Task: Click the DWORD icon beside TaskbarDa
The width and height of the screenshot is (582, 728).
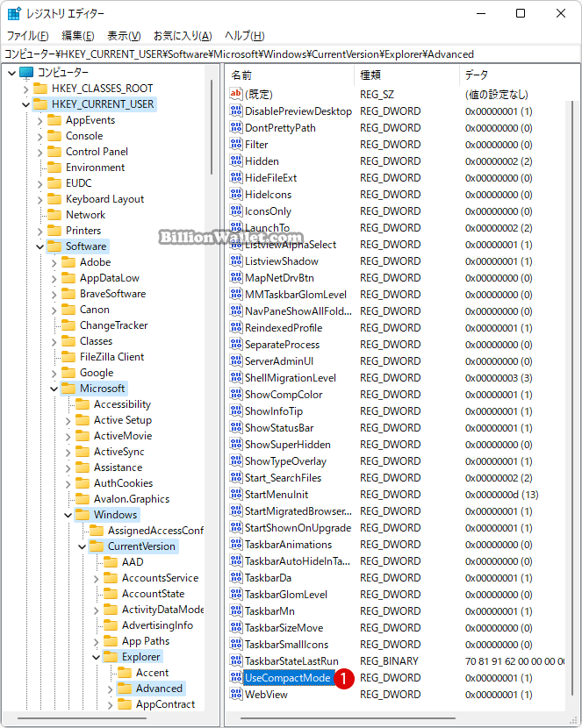Action: [236, 577]
